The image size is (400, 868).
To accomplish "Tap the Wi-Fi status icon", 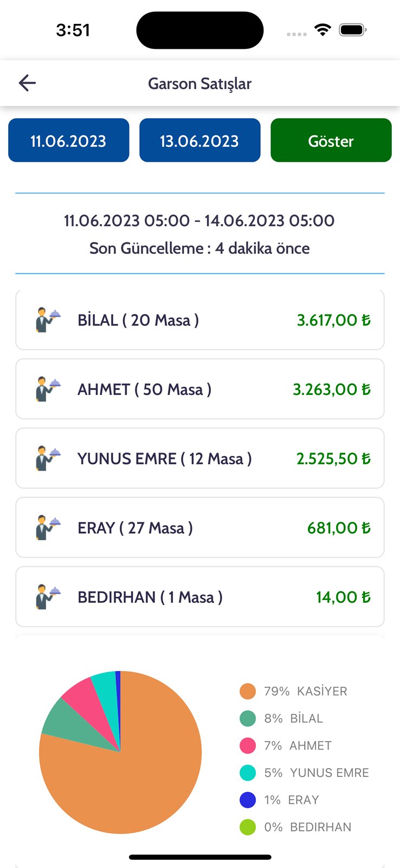I will 323,30.
